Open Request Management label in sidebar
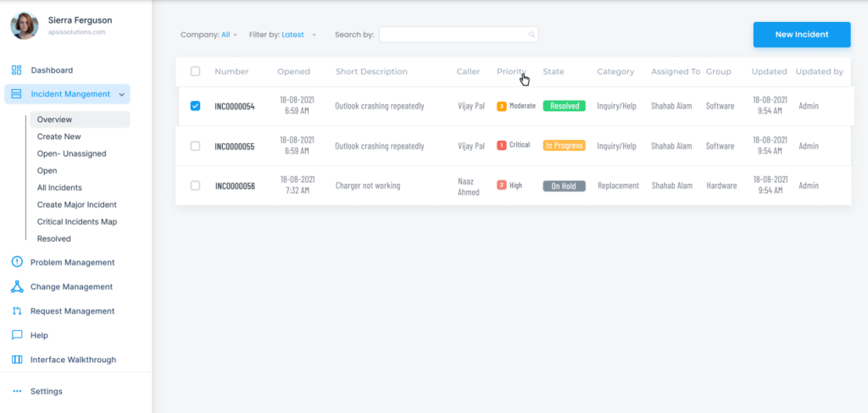The height and width of the screenshot is (413, 868). [x=73, y=311]
